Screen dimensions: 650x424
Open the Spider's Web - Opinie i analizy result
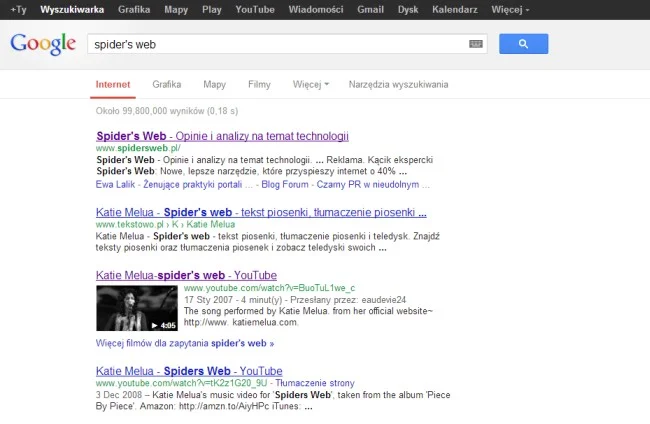tap(222, 136)
